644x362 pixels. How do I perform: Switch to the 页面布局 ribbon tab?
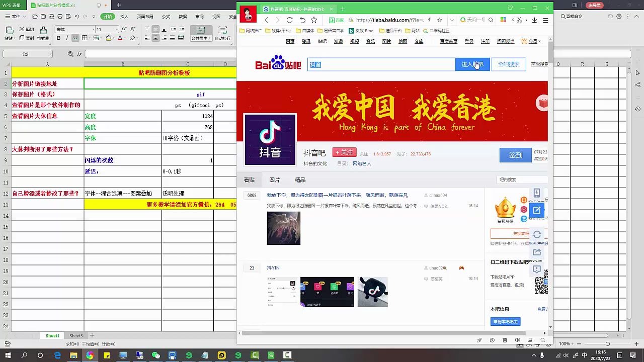[145, 17]
